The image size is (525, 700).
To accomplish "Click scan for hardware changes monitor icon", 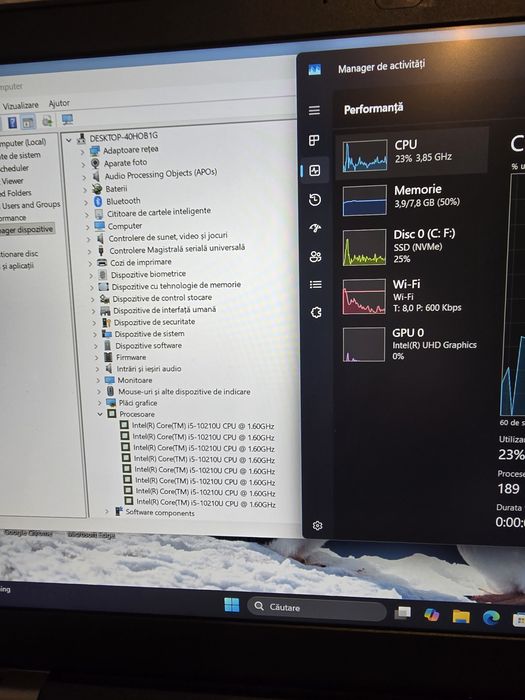I will 67,119.
